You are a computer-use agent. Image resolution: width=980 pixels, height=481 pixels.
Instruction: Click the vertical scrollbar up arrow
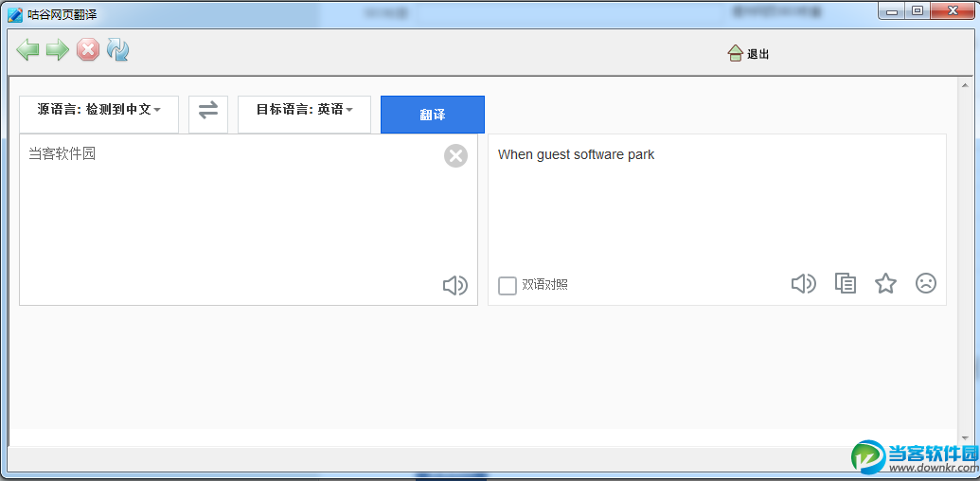[963, 83]
